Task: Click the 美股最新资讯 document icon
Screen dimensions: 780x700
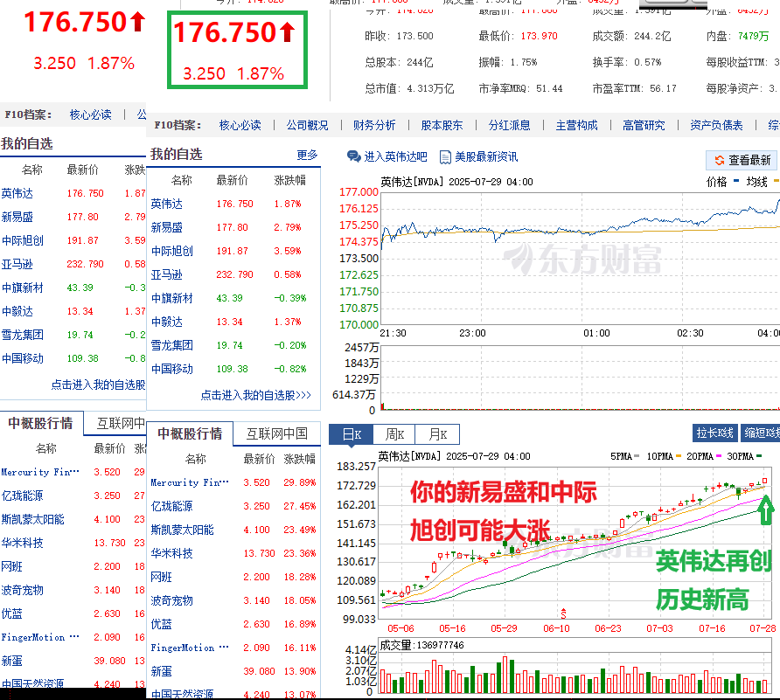Action: [x=445, y=157]
